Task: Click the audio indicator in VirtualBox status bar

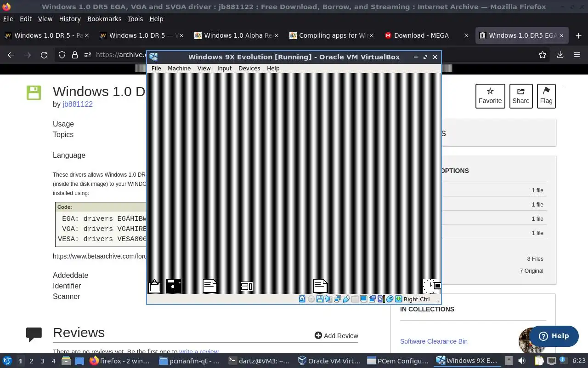Action: (x=328, y=299)
